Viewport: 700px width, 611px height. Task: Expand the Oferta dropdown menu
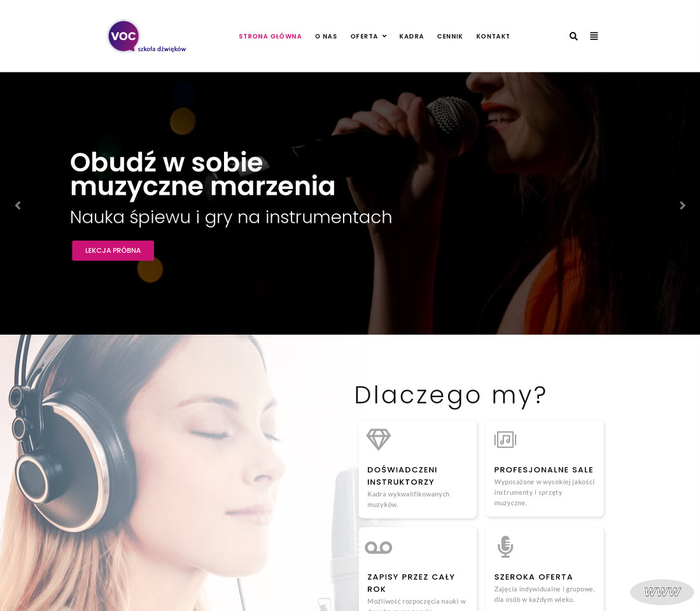pyautogui.click(x=368, y=36)
